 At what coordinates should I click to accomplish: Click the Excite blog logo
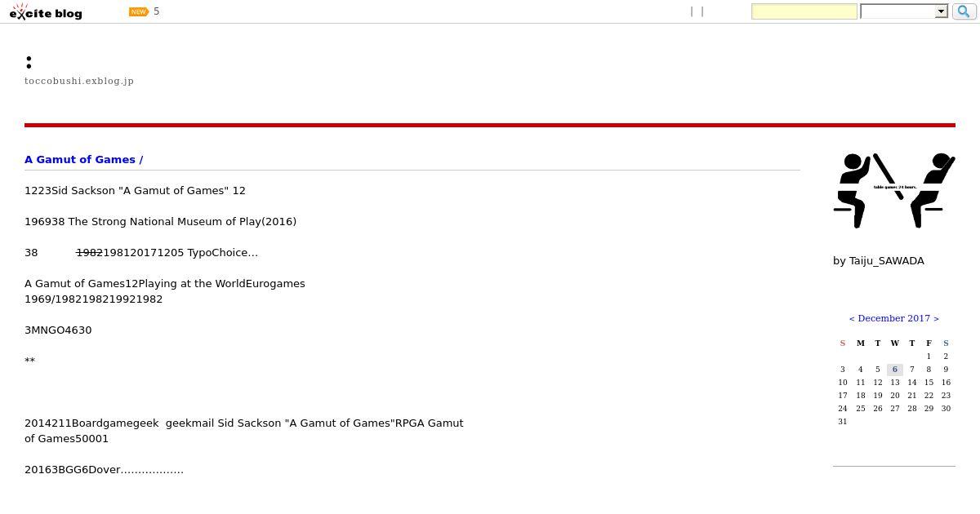click(46, 11)
